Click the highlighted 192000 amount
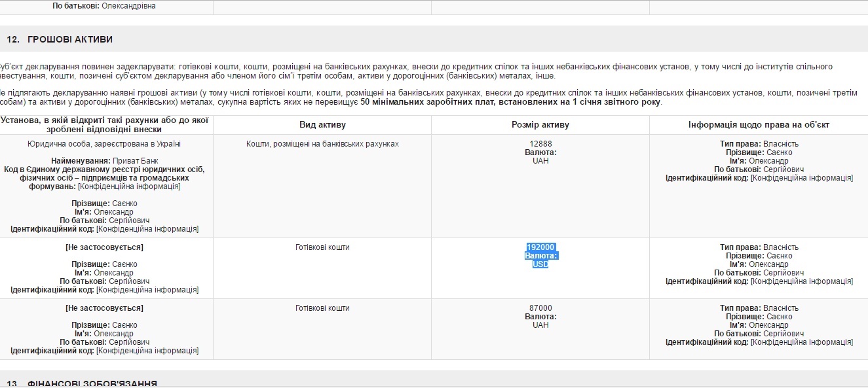 click(x=540, y=247)
